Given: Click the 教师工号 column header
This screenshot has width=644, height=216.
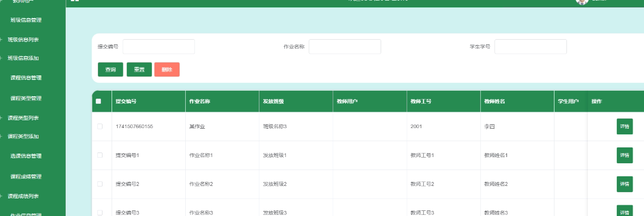Looking at the screenshot, I should click(x=421, y=101).
